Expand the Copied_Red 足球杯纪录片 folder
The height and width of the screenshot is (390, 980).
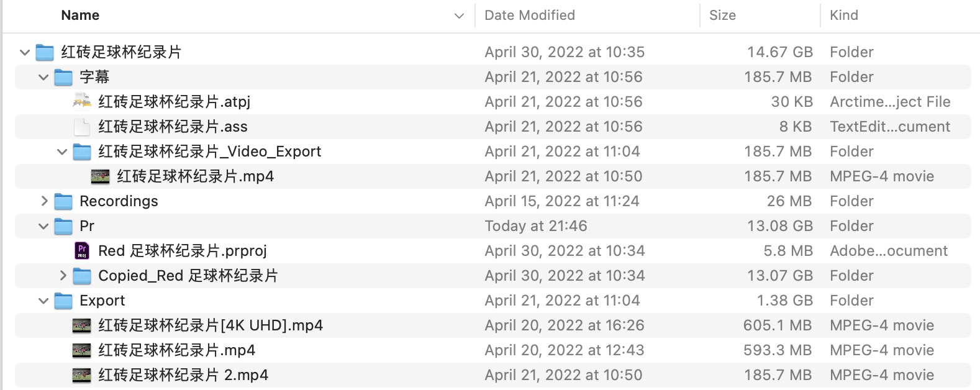tap(62, 276)
